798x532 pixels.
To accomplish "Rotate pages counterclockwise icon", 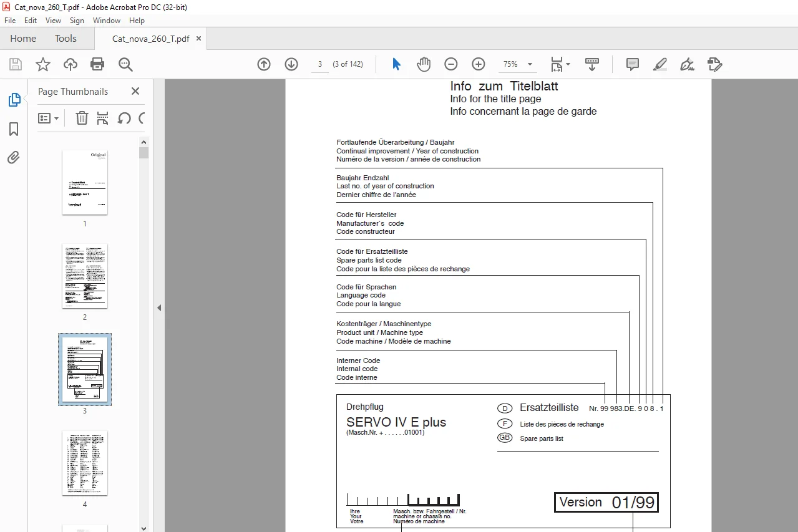I will click(x=124, y=118).
